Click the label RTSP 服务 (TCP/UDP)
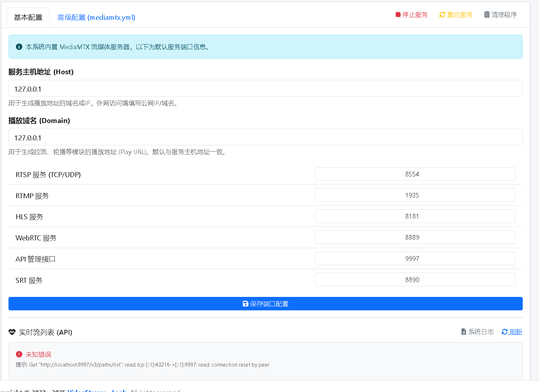The height and width of the screenshot is (392, 539). coord(48,175)
